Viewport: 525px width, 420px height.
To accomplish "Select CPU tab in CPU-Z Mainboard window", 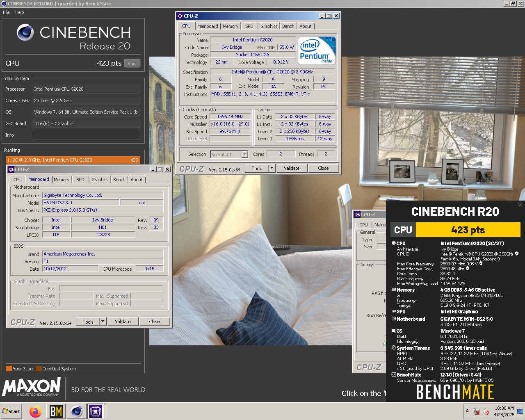I will coord(17,180).
